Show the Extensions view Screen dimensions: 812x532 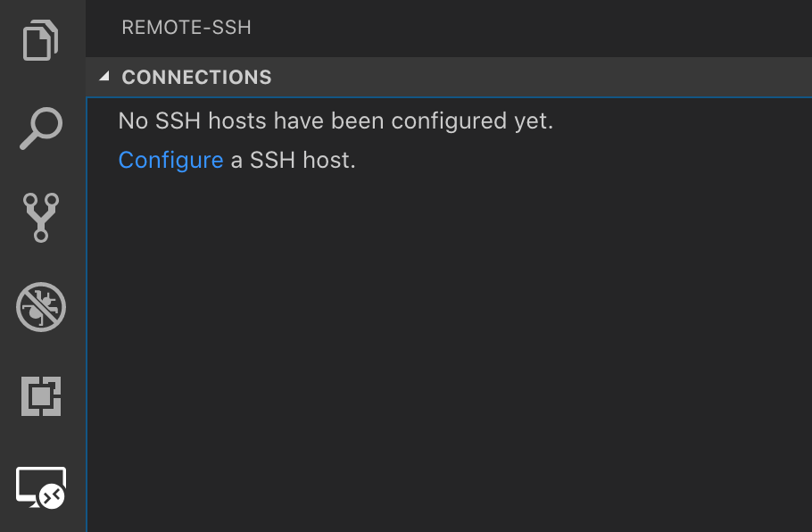41,396
